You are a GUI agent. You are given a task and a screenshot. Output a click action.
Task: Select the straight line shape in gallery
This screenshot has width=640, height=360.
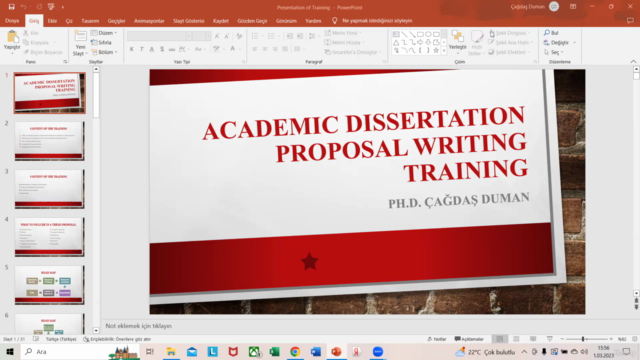coord(404,34)
